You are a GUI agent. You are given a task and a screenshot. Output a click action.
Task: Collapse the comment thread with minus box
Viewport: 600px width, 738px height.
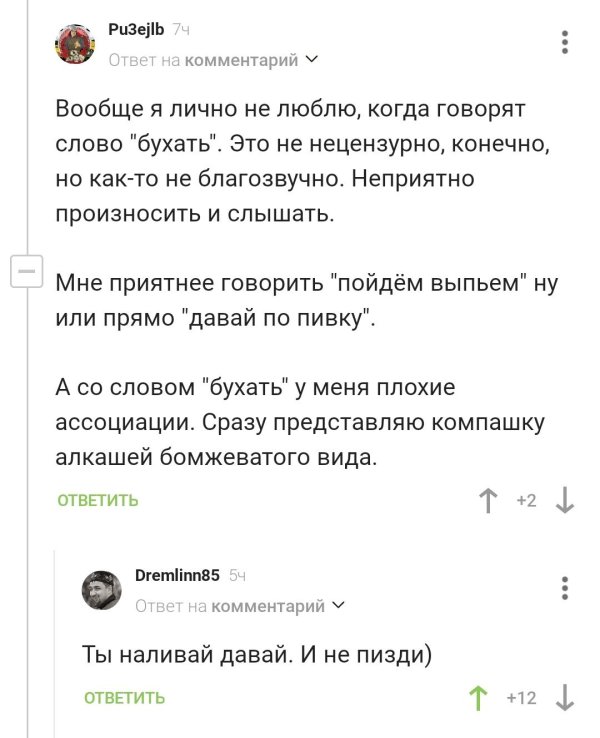point(27,271)
